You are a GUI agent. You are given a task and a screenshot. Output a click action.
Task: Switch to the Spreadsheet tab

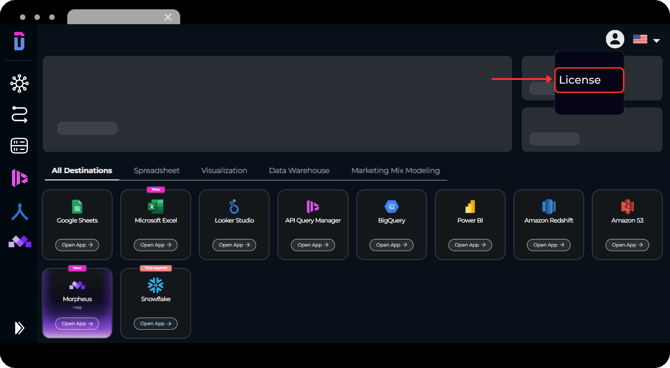[156, 171]
